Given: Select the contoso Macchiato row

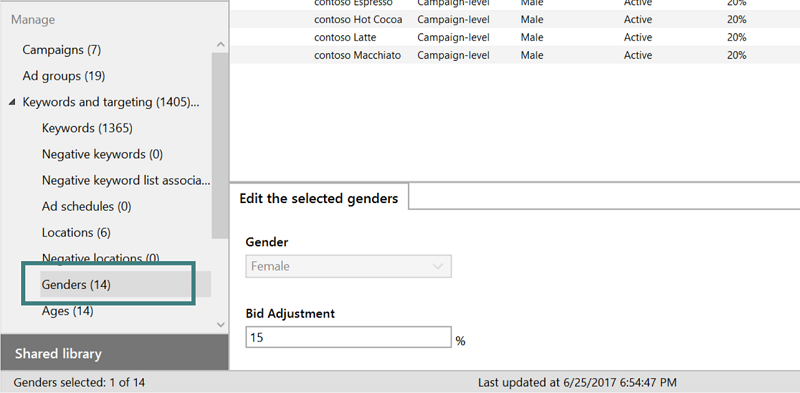Looking at the screenshot, I should [x=515, y=55].
